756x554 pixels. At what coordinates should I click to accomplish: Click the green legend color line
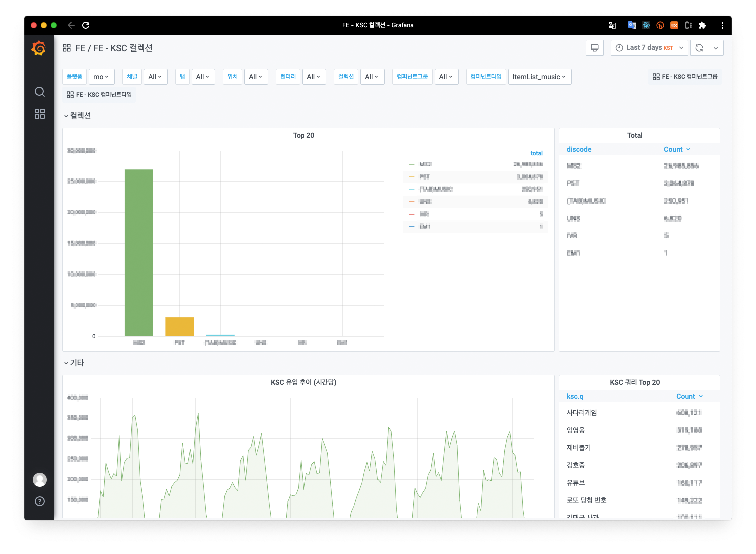[412, 164]
